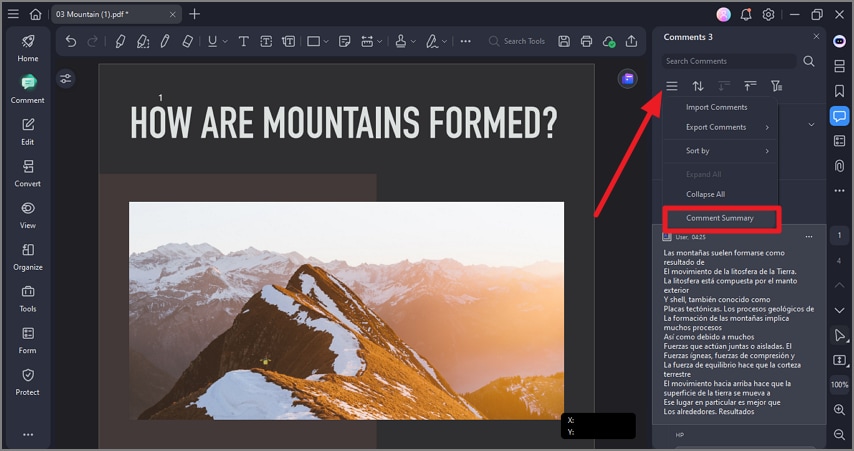
Task: Filter comments with funnel icon
Action: click(776, 86)
